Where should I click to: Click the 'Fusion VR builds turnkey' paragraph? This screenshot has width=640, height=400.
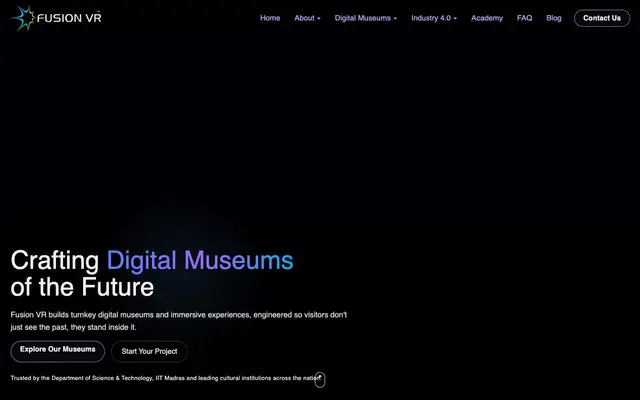click(x=179, y=321)
